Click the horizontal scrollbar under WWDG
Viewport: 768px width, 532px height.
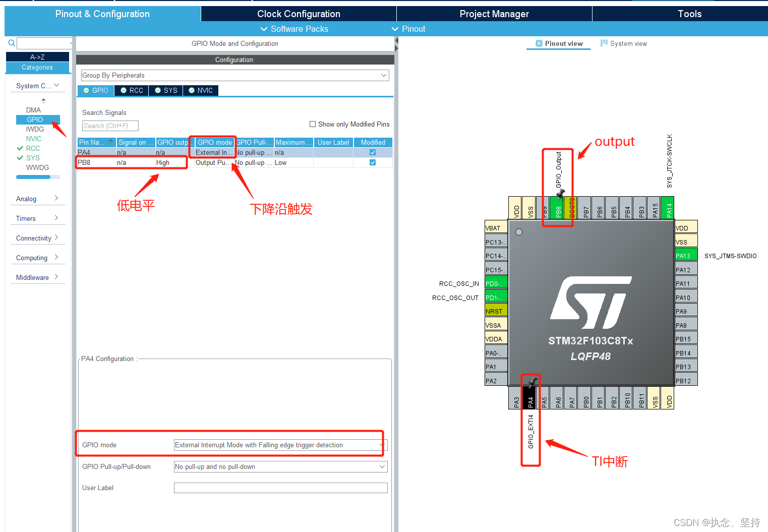coord(38,177)
